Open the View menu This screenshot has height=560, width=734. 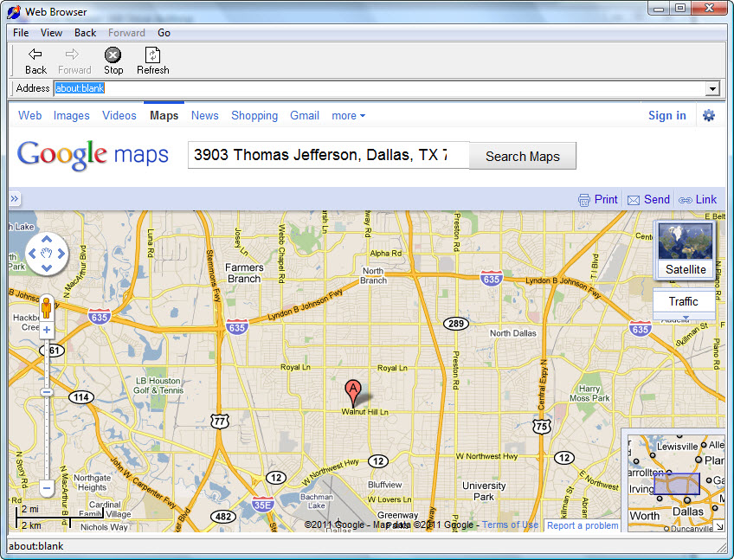pyautogui.click(x=51, y=33)
